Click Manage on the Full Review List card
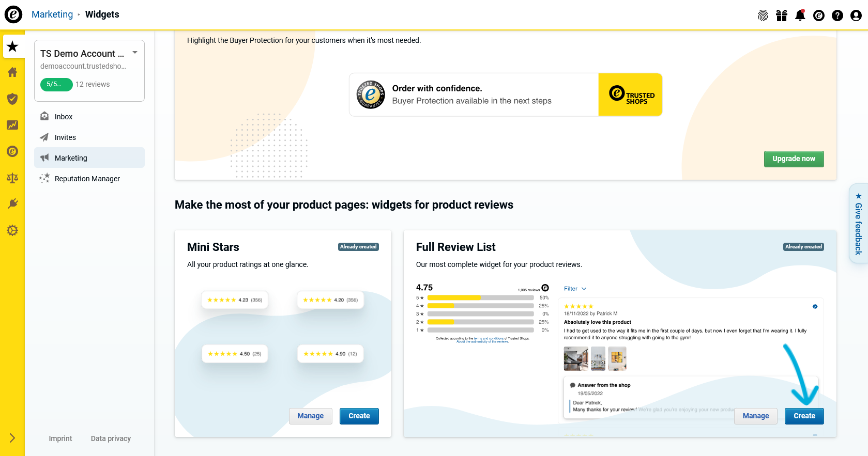Viewport: 868px width, 456px height. pyautogui.click(x=756, y=416)
